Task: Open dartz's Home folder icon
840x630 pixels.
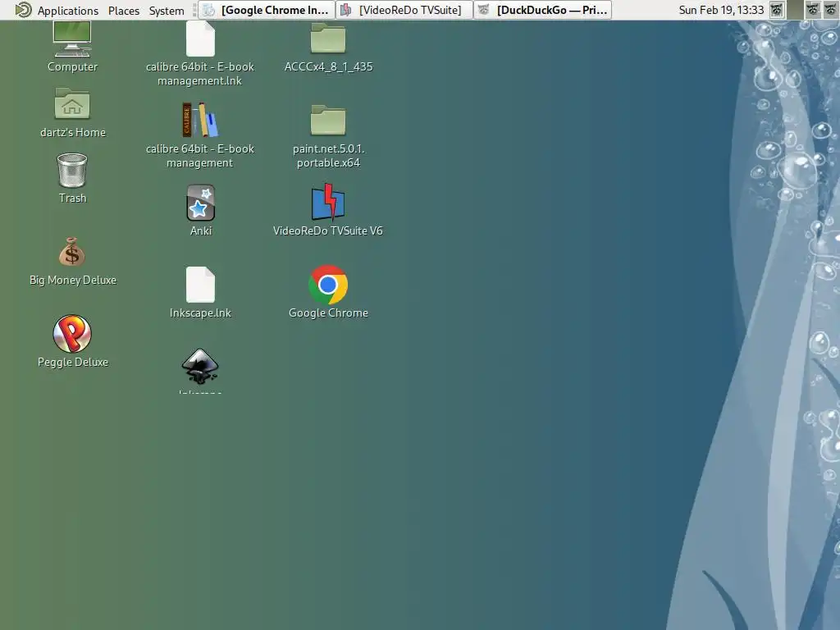Action: pyautogui.click(x=72, y=103)
